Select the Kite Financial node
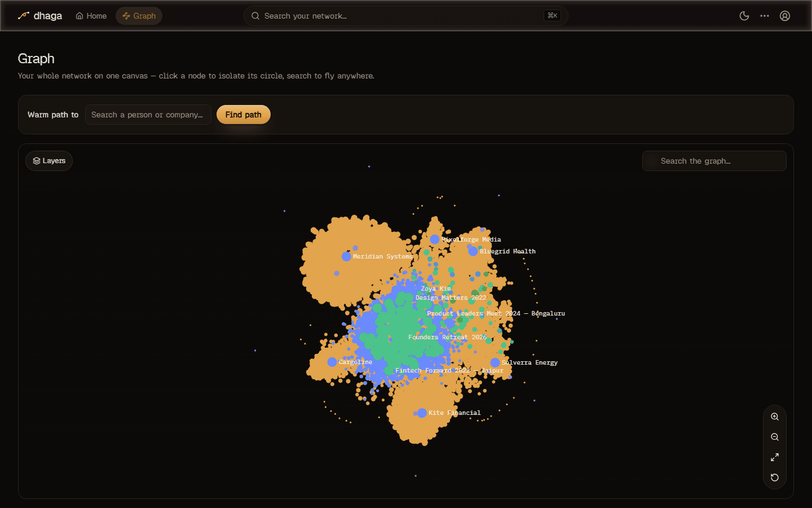812x508 pixels. 422,413
